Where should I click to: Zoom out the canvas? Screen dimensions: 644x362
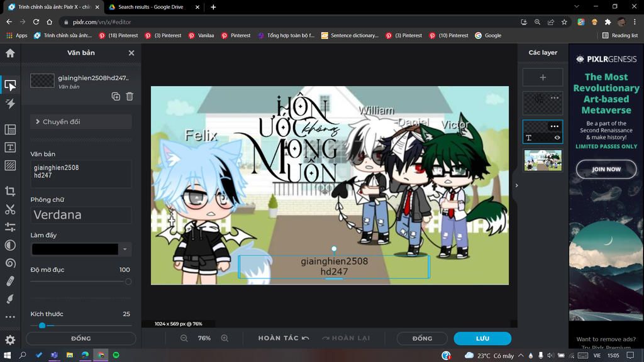pyautogui.click(x=184, y=338)
